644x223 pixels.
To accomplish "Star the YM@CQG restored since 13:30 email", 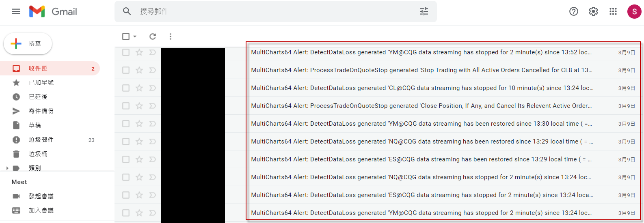I will (x=139, y=124).
